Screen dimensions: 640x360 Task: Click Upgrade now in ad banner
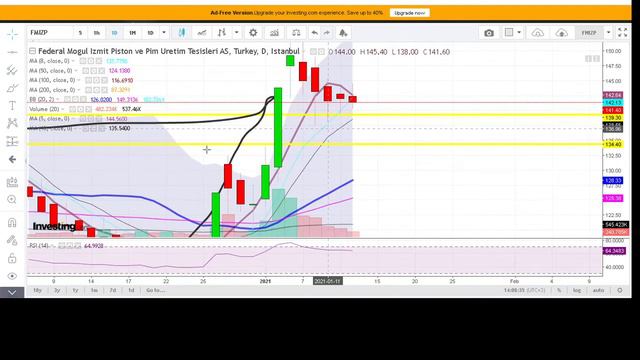click(x=409, y=13)
